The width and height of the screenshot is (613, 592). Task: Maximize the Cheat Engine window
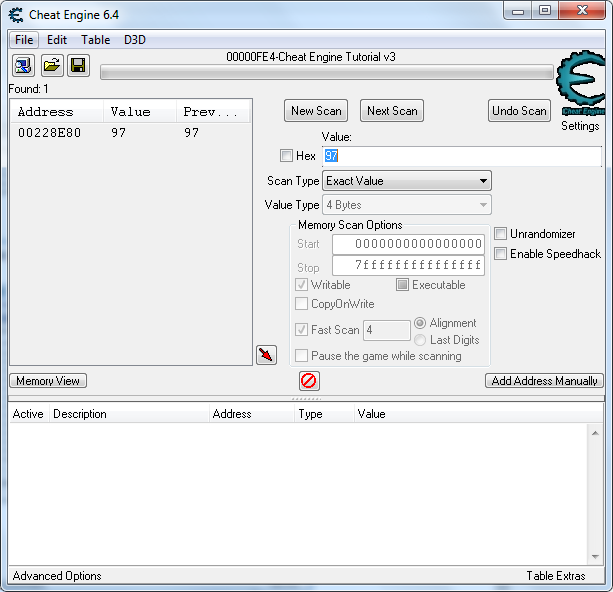click(x=545, y=11)
